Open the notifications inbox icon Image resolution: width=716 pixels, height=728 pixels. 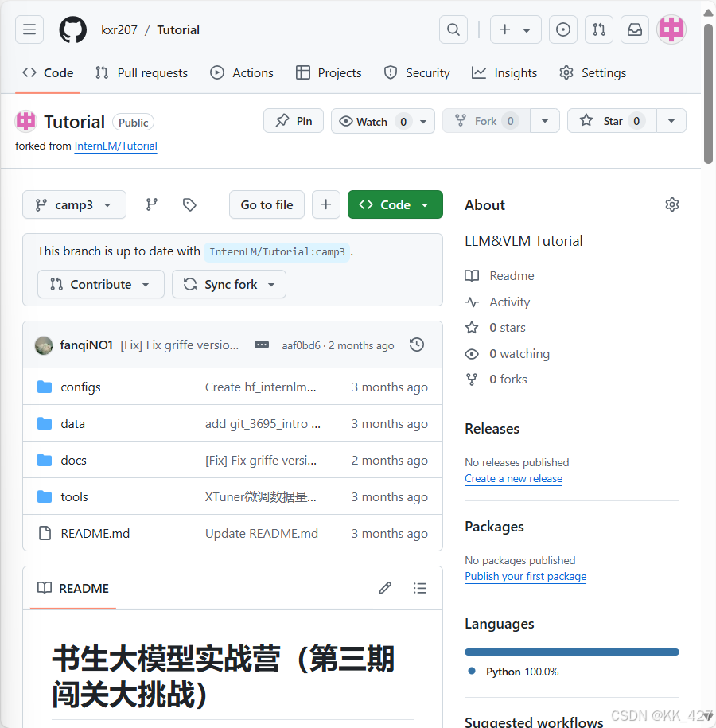coord(635,29)
